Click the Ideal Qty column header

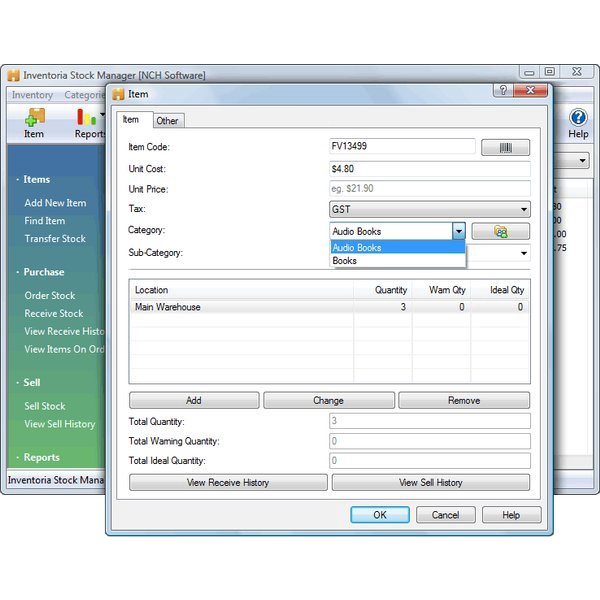(x=500, y=290)
